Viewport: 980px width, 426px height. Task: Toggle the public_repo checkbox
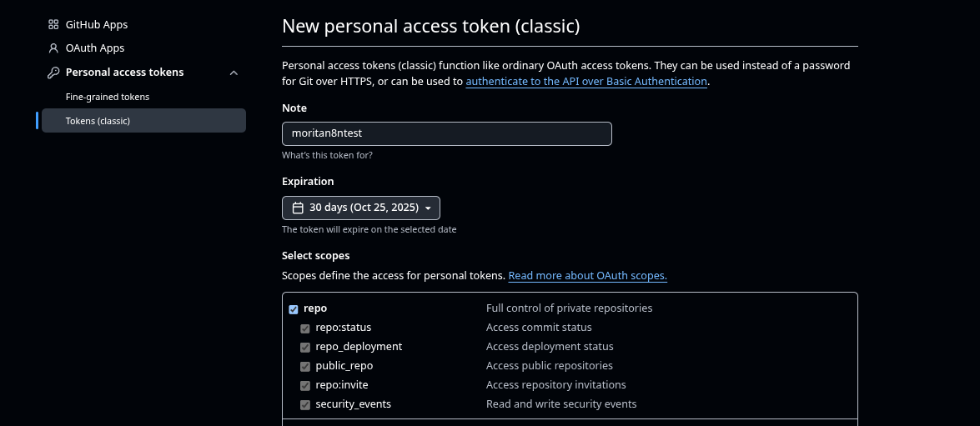[305, 366]
